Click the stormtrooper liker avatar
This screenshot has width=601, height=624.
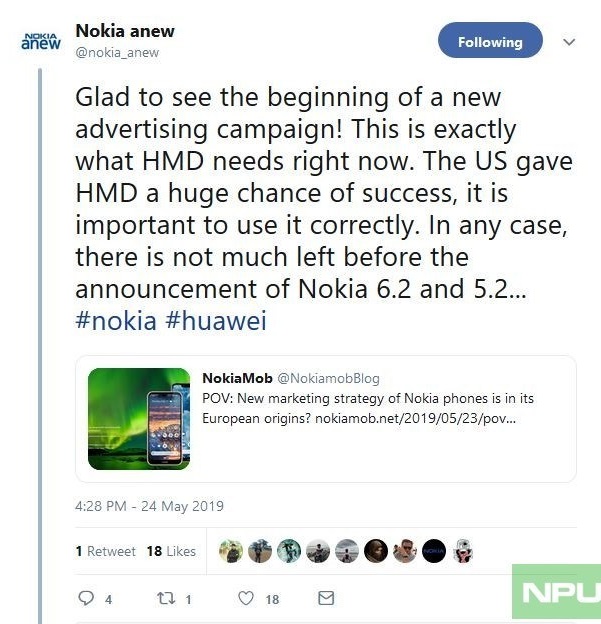[463, 551]
